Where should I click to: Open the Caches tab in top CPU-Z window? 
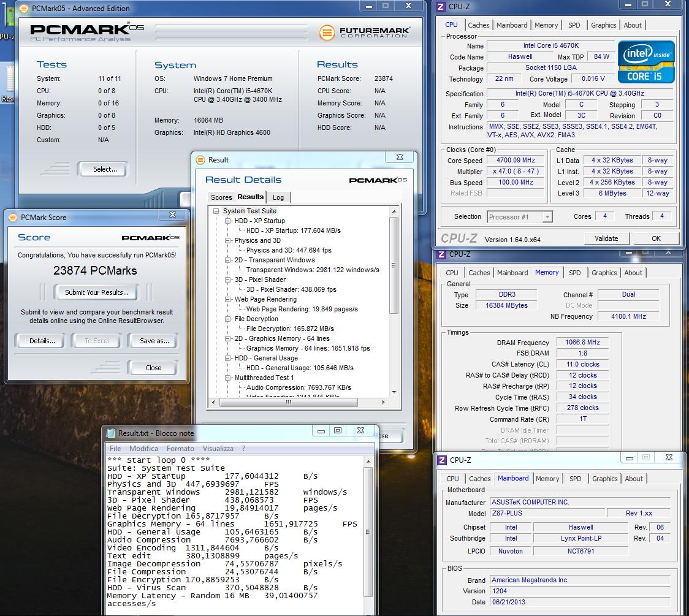(479, 26)
